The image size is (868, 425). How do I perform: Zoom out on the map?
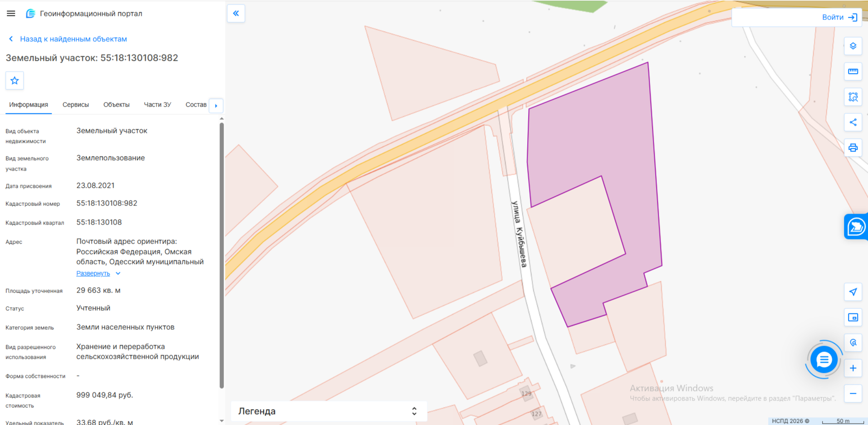pyautogui.click(x=853, y=394)
